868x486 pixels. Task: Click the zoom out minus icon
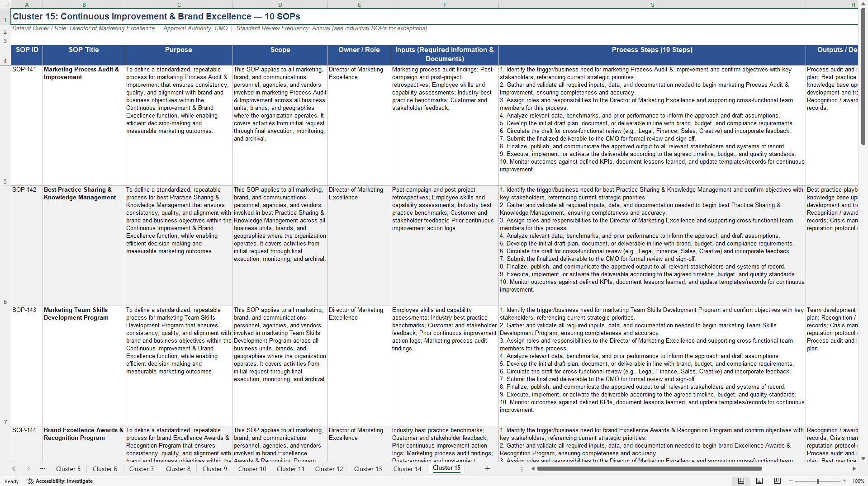tap(791, 481)
